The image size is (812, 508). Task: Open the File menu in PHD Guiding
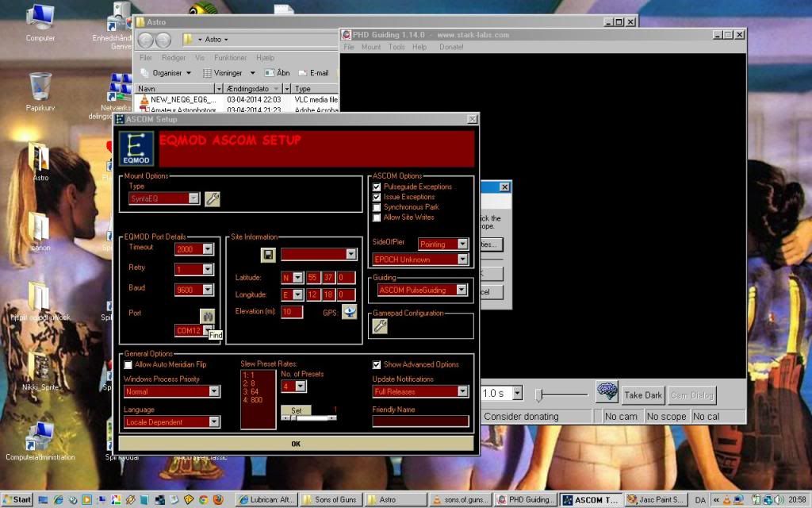point(349,47)
